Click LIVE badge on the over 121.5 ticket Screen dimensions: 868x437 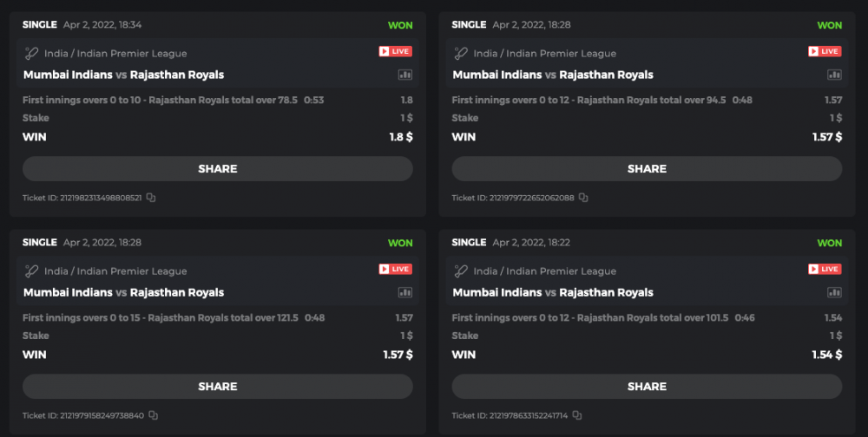click(396, 270)
